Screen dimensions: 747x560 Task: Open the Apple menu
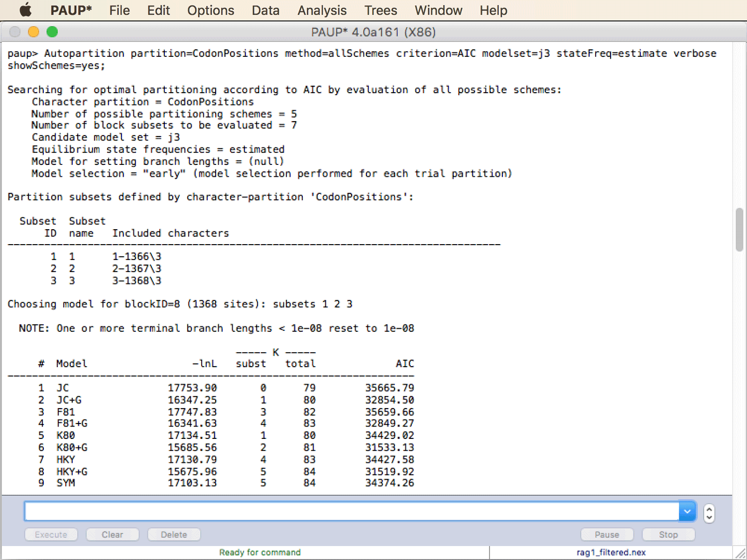pyautogui.click(x=25, y=10)
